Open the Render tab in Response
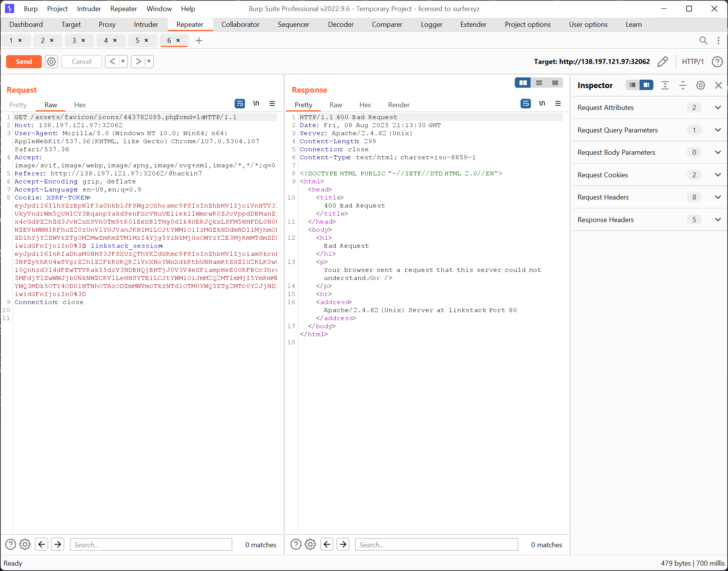Viewport: 728px width, 571px height. point(398,105)
